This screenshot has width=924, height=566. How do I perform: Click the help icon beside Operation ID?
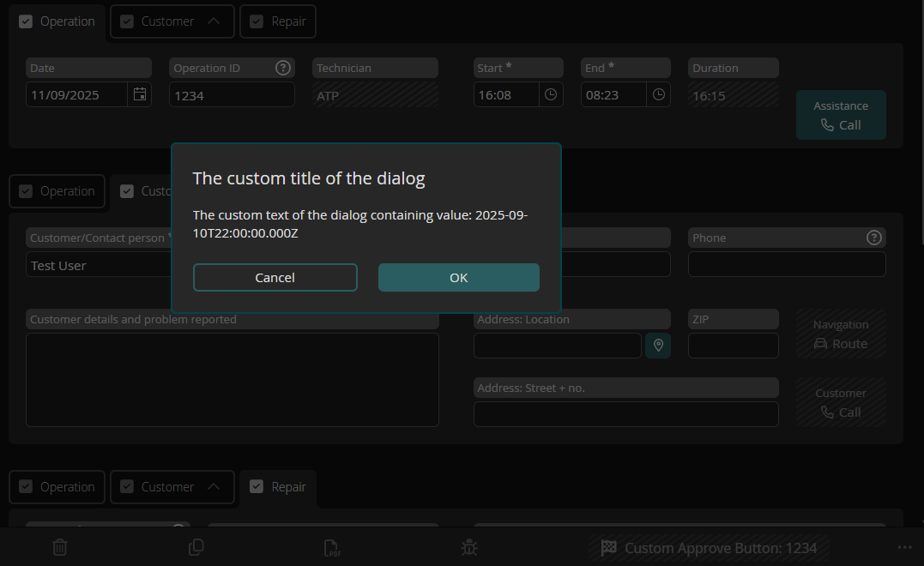pyautogui.click(x=282, y=68)
